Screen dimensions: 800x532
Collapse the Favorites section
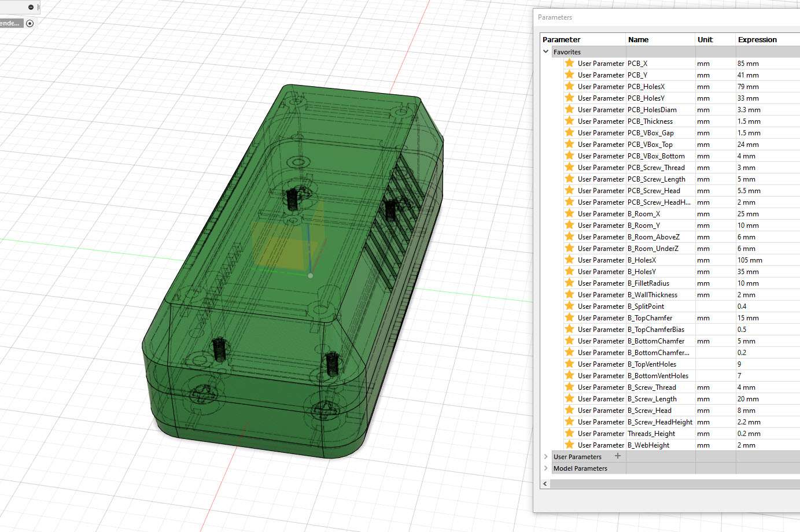[545, 51]
